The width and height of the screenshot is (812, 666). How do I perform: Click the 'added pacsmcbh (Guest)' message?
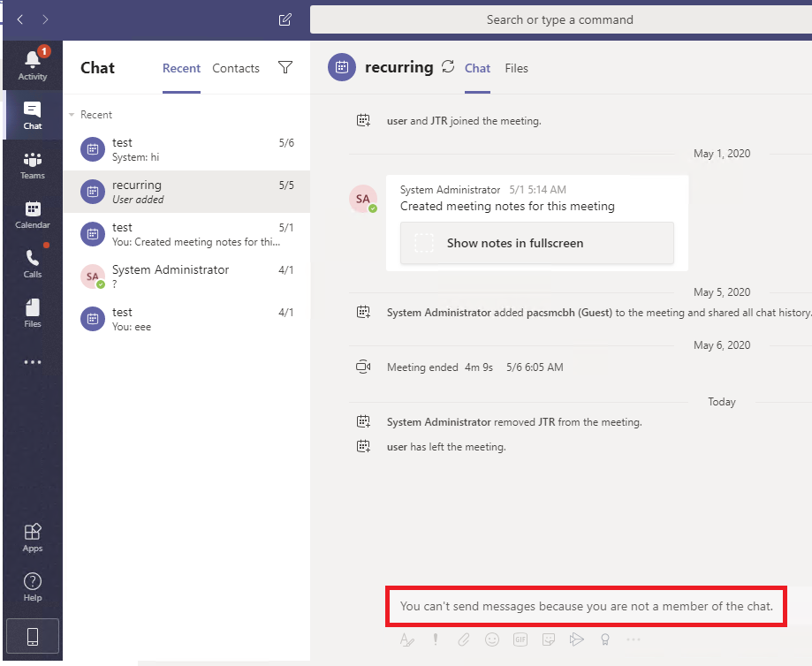[599, 313]
